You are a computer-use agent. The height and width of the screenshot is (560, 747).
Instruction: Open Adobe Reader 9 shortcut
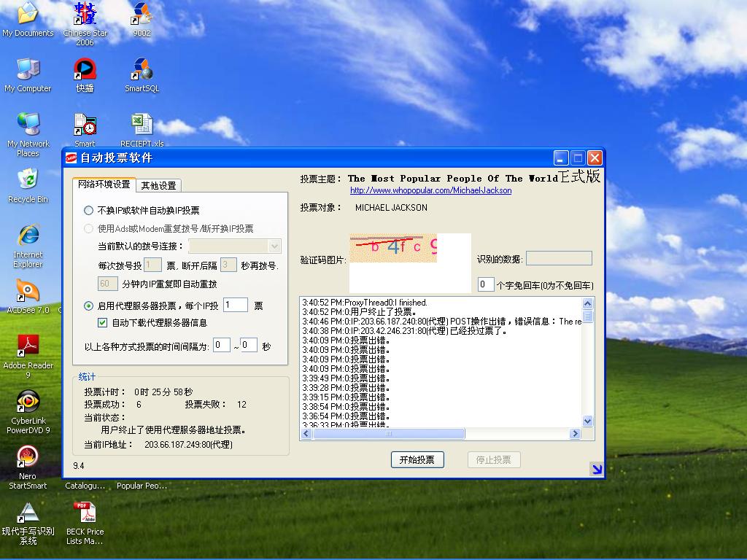28,346
